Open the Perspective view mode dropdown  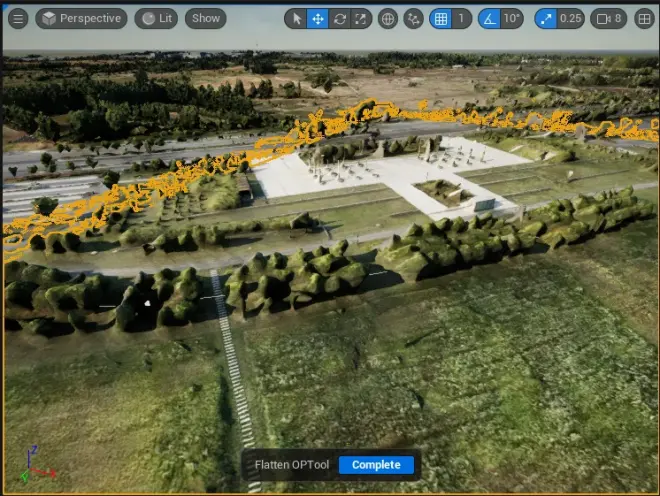point(82,19)
